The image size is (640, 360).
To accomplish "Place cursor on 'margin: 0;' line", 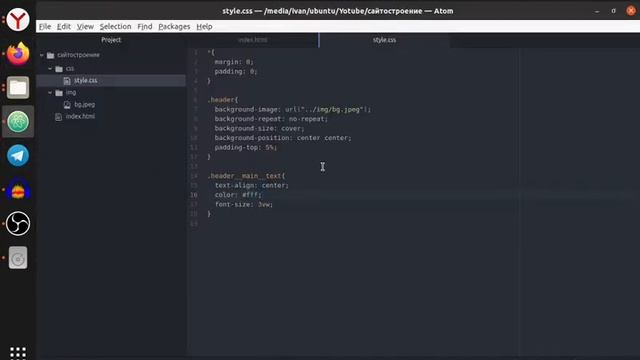I will (x=234, y=62).
